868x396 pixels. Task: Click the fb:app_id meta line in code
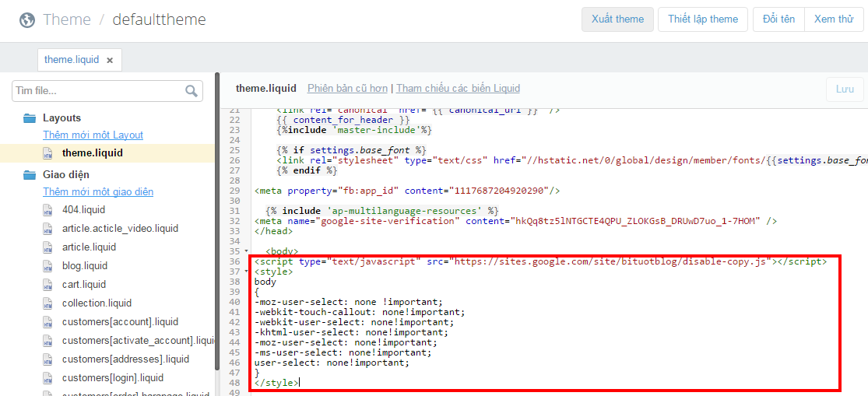coord(407,191)
